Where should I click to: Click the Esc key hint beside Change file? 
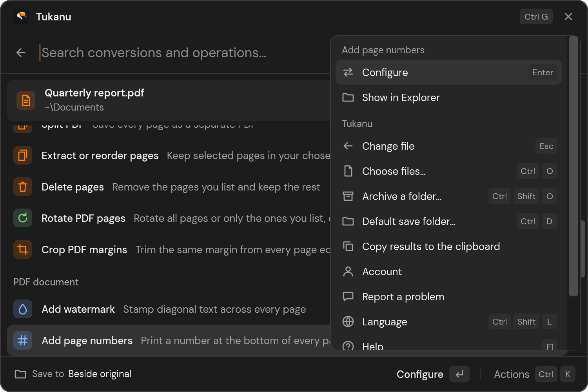click(x=546, y=146)
